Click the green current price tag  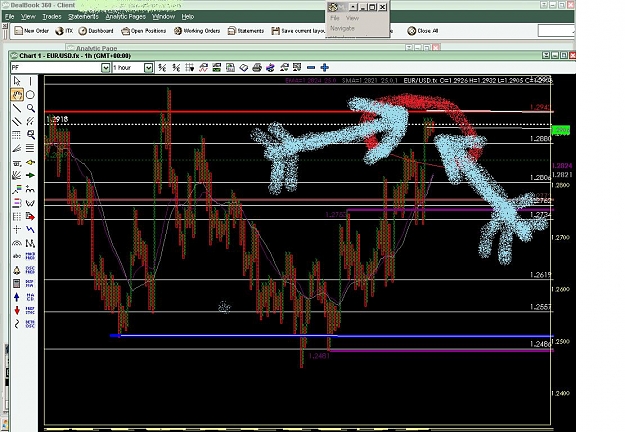click(560, 130)
